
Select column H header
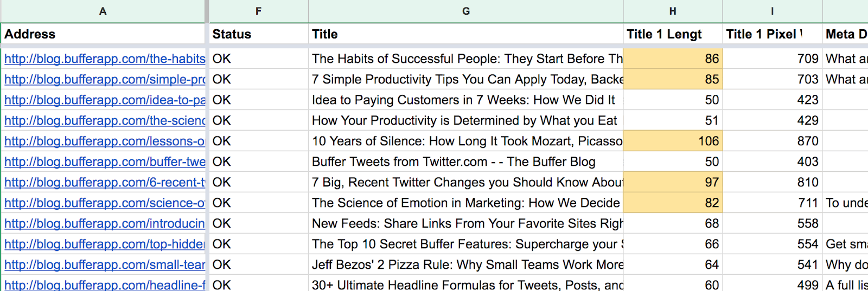tap(673, 11)
